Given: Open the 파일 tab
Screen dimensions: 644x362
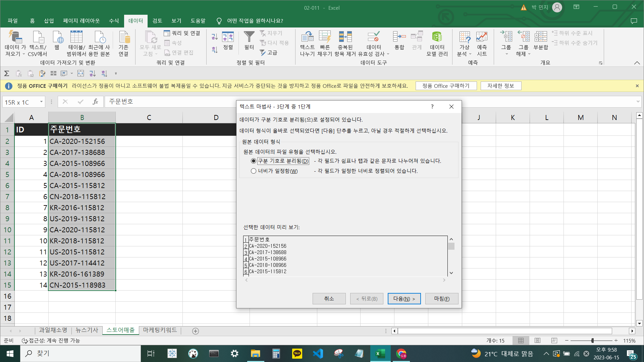Looking at the screenshot, I should pyautogui.click(x=13, y=21).
